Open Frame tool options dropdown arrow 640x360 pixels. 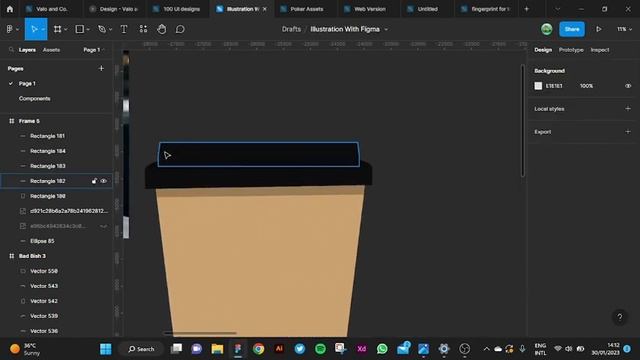[x=66, y=29]
